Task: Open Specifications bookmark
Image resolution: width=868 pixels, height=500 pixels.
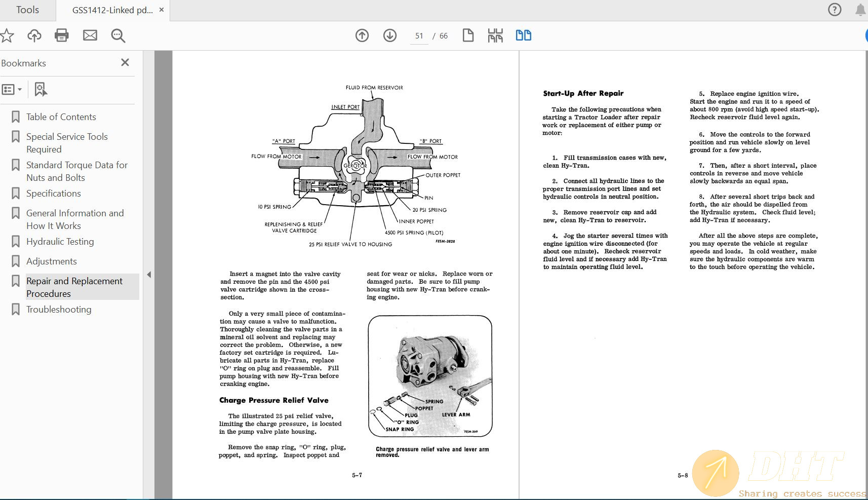Action: point(54,194)
